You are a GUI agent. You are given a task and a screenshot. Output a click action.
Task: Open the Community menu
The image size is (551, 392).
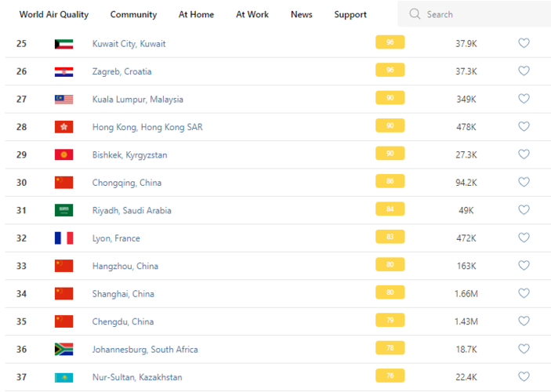133,15
